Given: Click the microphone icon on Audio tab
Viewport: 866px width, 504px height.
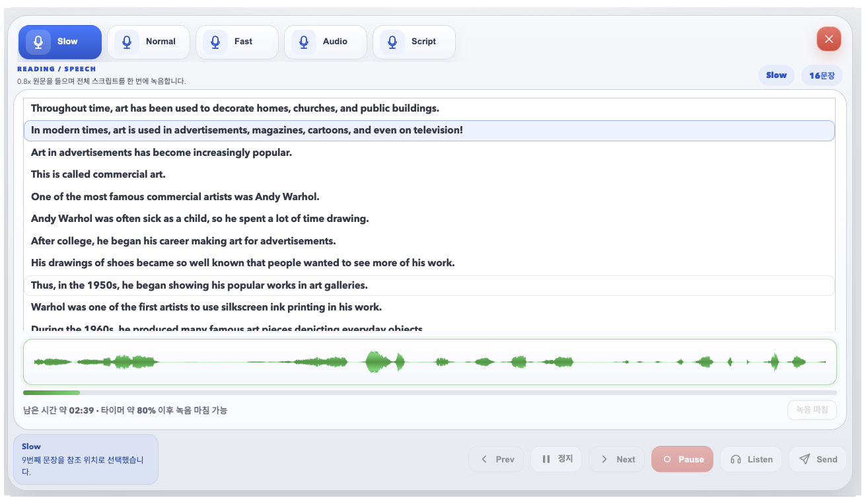Looking at the screenshot, I should (x=304, y=42).
